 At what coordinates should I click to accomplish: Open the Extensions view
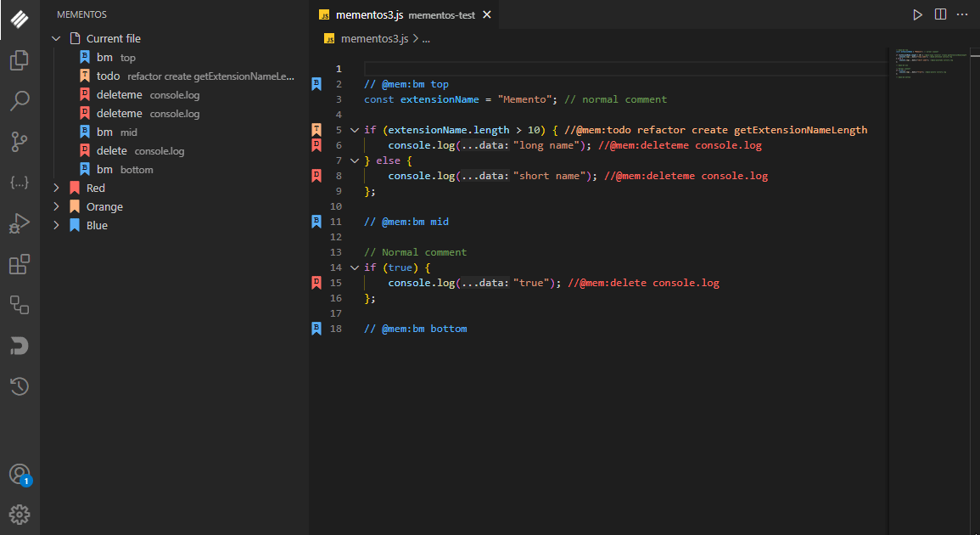20,264
